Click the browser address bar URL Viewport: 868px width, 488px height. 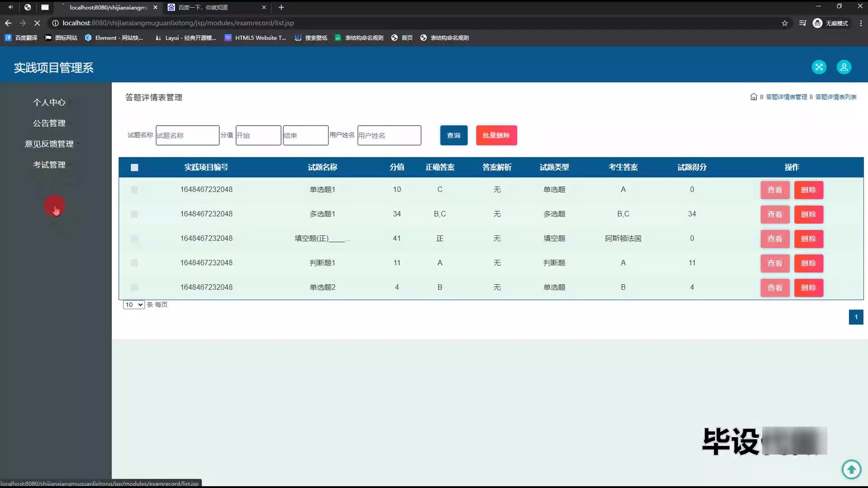pos(178,23)
